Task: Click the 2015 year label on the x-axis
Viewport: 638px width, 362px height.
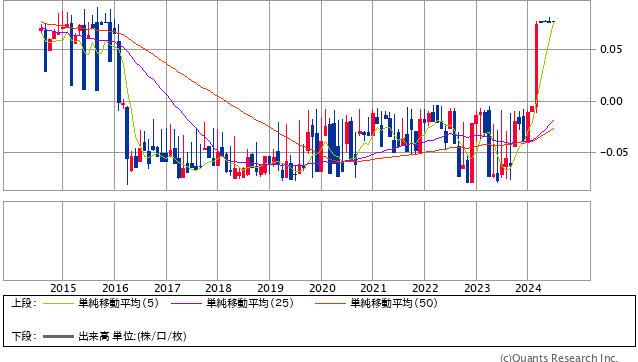Action: click(63, 288)
